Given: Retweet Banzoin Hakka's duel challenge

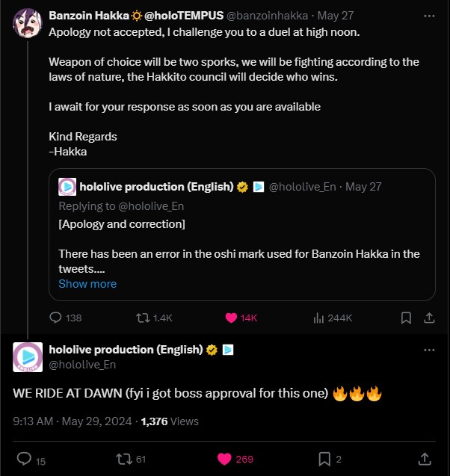Looking at the screenshot, I should [x=141, y=318].
